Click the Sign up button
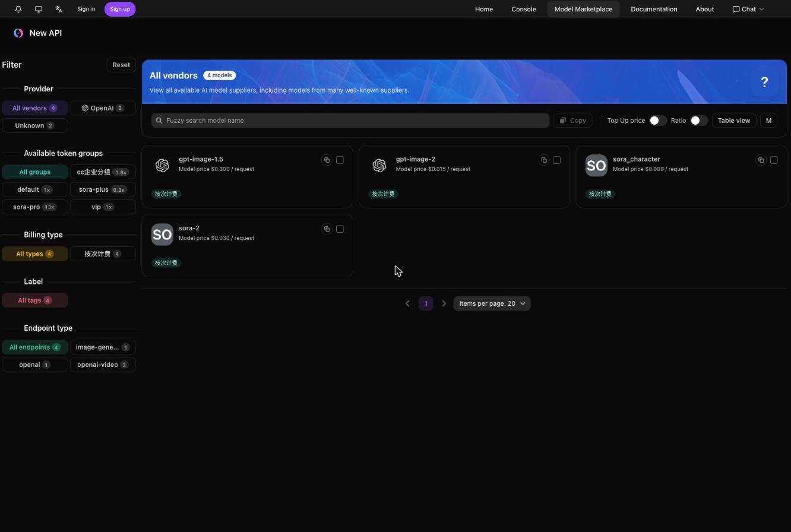791x532 pixels. [x=120, y=9]
